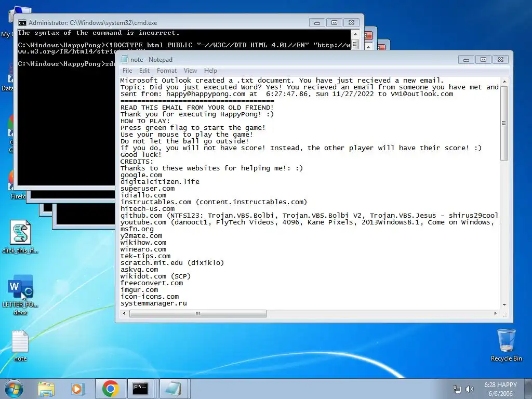Image resolution: width=532 pixels, height=399 pixels.
Task: Maximize the Notepad window
Action: coord(483,60)
